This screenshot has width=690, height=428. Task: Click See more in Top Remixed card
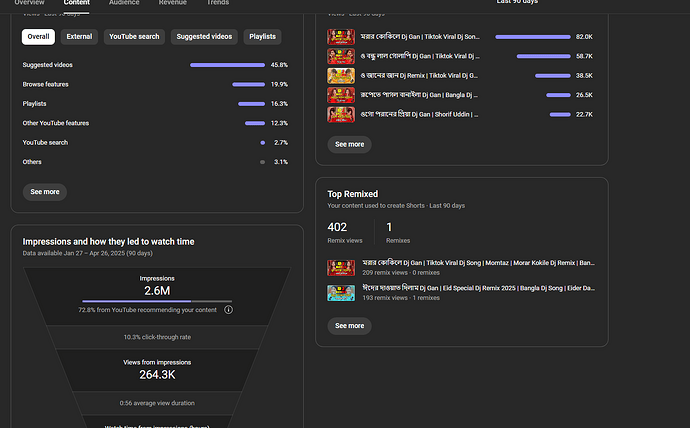(349, 326)
